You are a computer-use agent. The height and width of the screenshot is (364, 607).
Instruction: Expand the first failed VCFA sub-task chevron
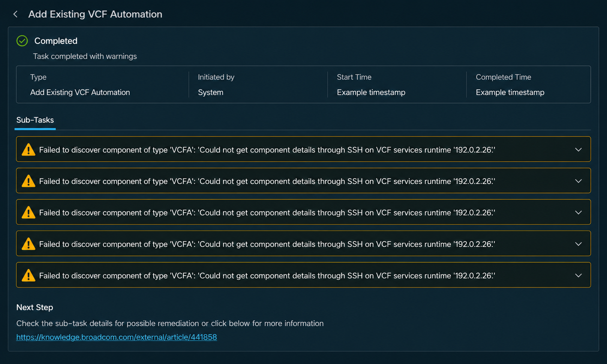point(579,150)
